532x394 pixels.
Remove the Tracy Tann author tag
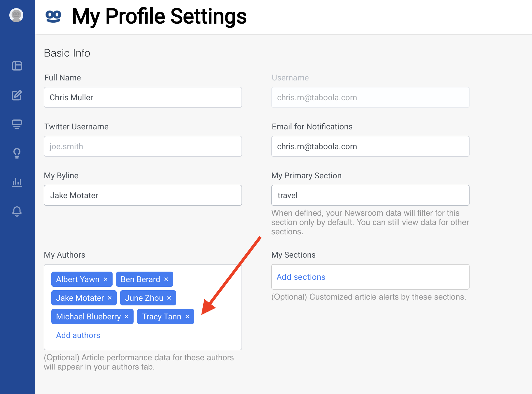[188, 316]
